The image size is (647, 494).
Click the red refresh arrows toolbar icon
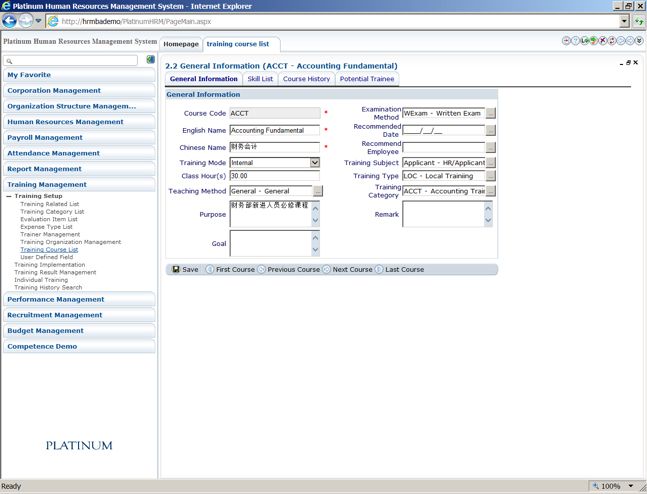pyautogui.click(x=612, y=40)
